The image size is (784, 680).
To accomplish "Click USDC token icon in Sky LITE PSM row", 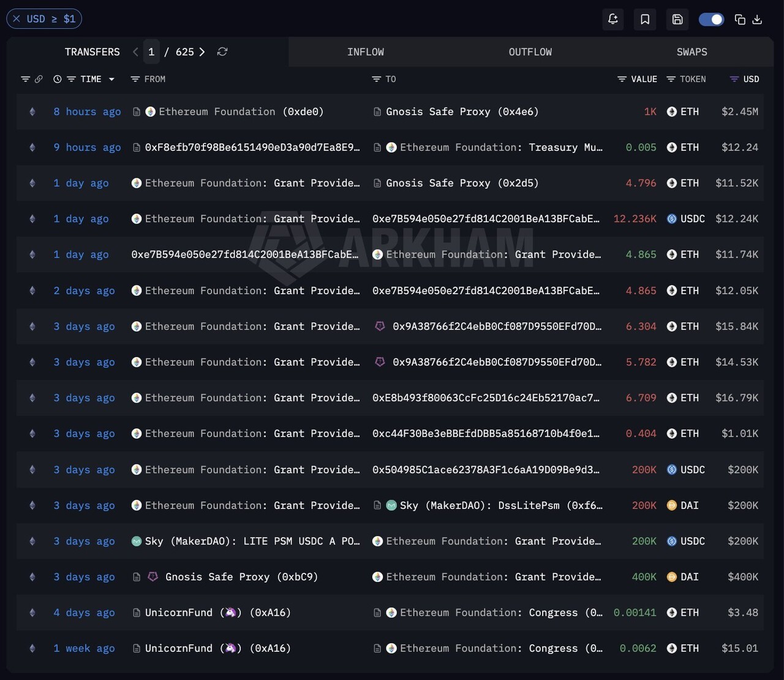I will tap(672, 541).
